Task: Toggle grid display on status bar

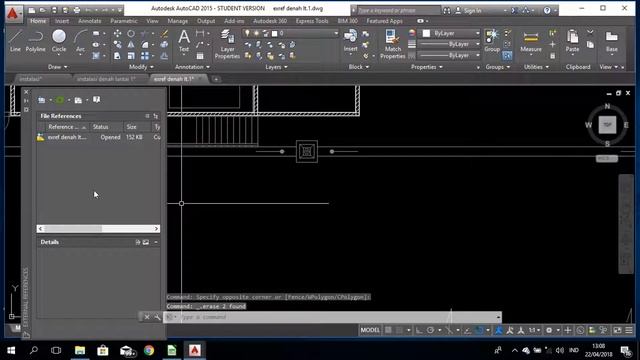Action: pos(388,330)
